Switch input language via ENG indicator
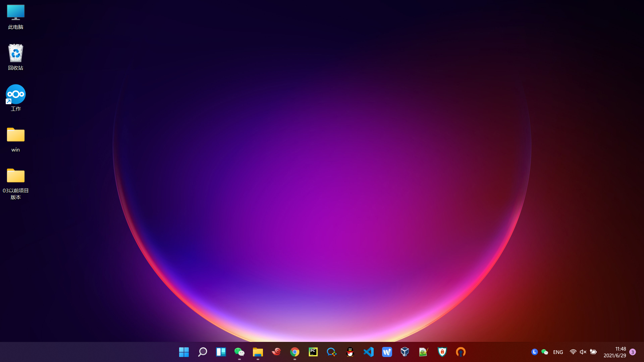This screenshot has width=644, height=362. click(558, 352)
